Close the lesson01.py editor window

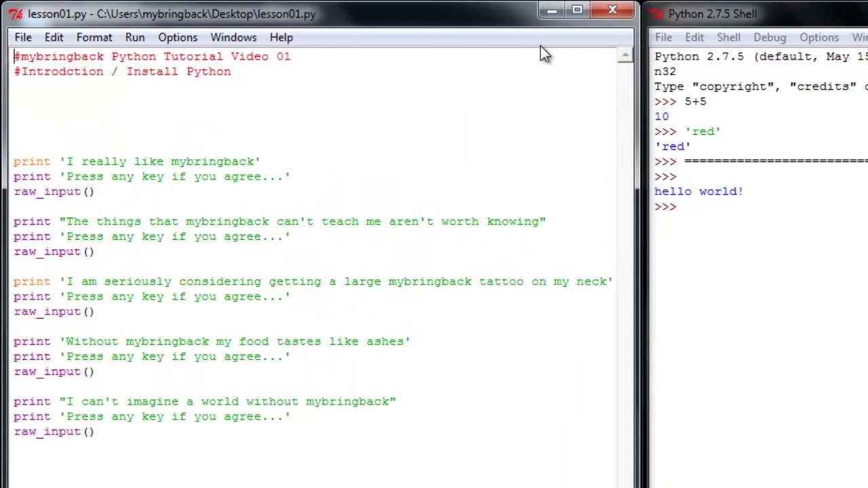[612, 10]
